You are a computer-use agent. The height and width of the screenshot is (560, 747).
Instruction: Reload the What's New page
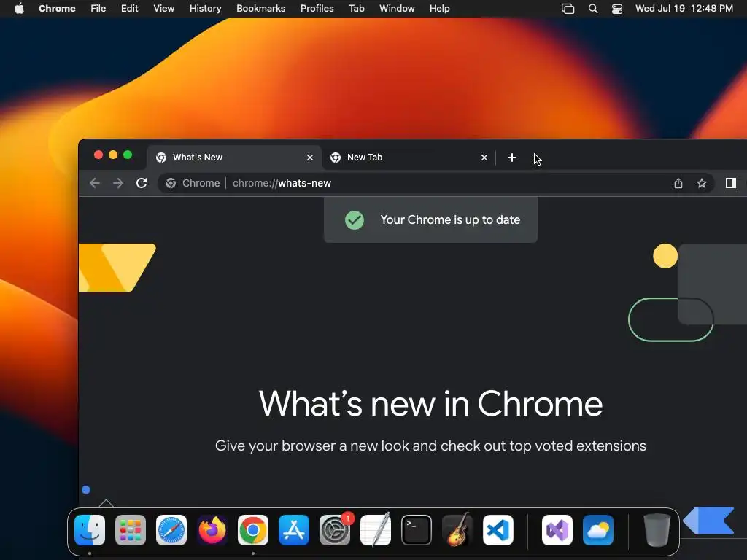point(142,183)
